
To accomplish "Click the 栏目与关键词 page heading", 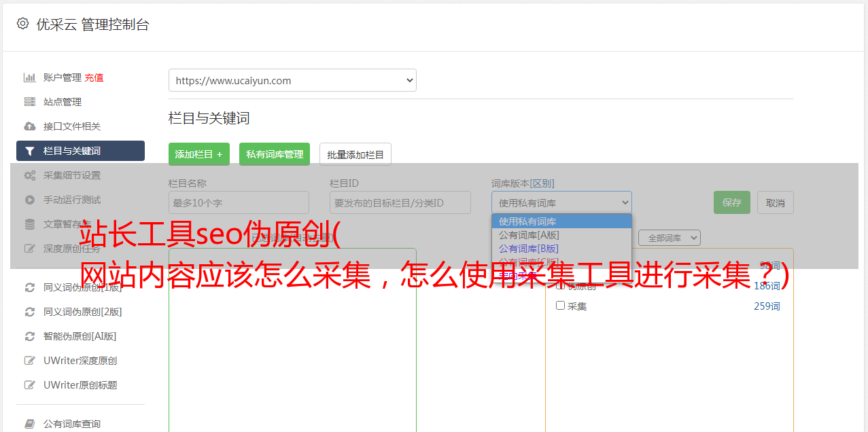I will coord(209,118).
